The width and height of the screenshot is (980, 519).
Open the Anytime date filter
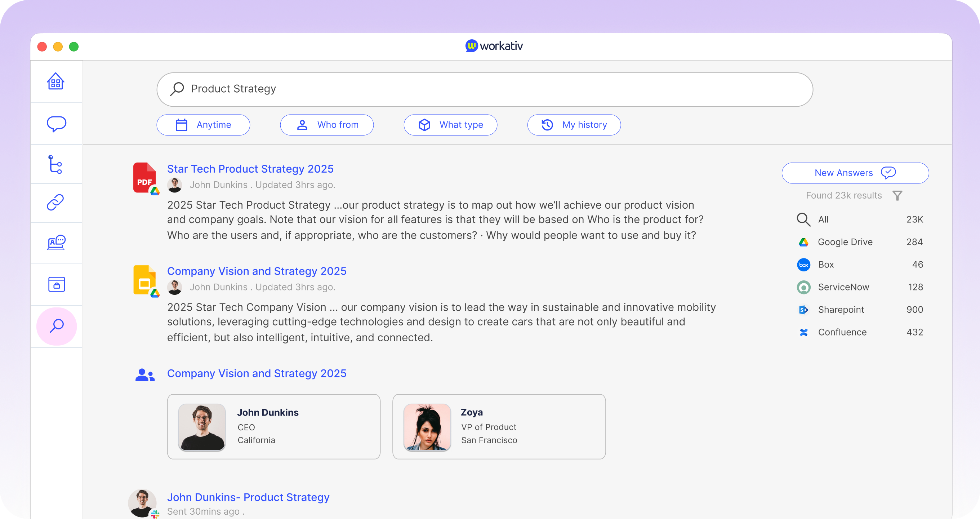[x=203, y=125]
